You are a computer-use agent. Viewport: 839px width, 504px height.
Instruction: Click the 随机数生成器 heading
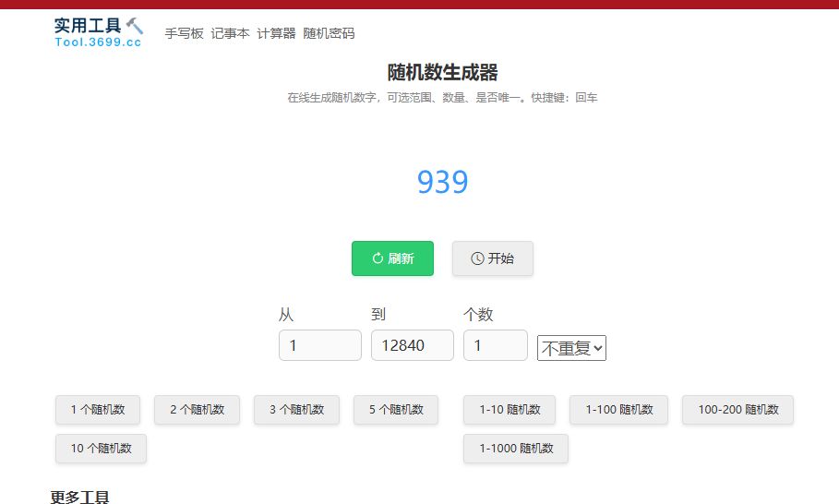(x=442, y=72)
